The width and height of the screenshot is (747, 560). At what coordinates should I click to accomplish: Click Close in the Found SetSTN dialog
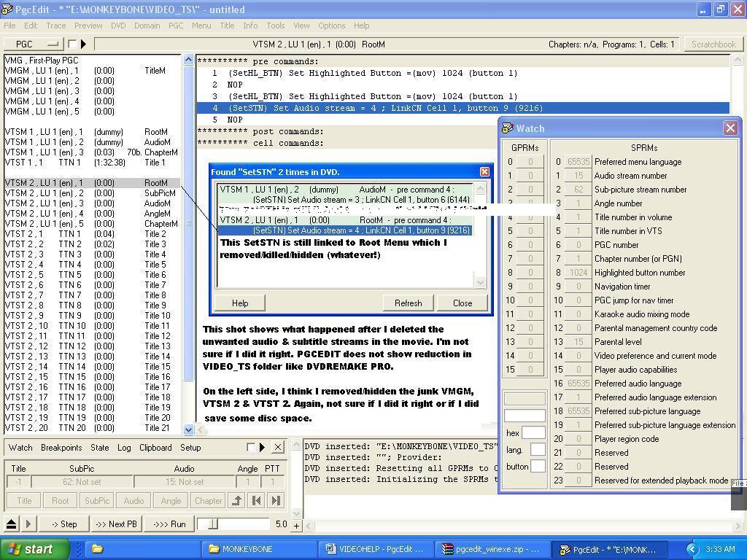click(x=462, y=303)
